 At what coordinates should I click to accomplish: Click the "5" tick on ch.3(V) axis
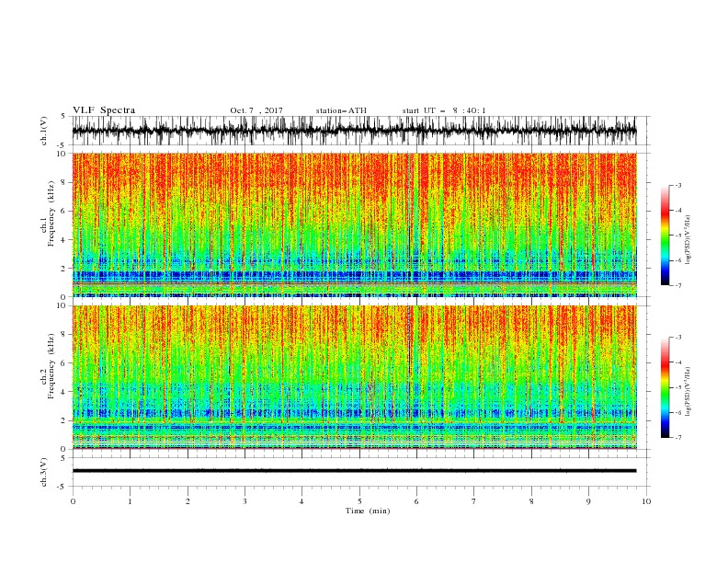pos(63,458)
